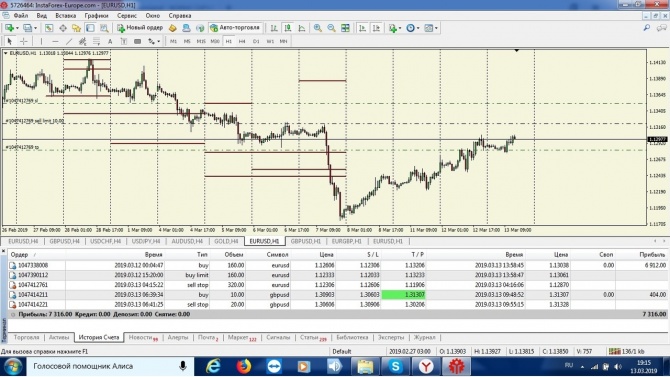Open the indicators list dropdown arrow
The image size is (670, 377).
tap(400, 28)
